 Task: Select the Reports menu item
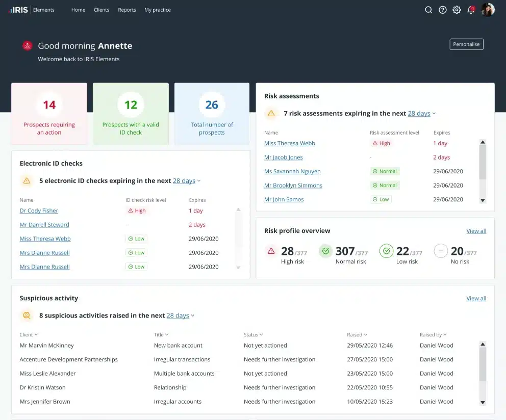click(127, 9)
